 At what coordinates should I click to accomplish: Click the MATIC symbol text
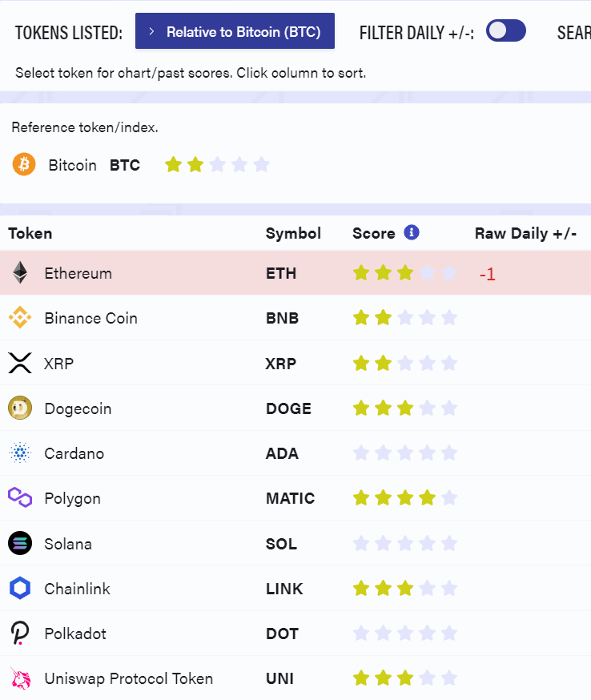click(291, 498)
